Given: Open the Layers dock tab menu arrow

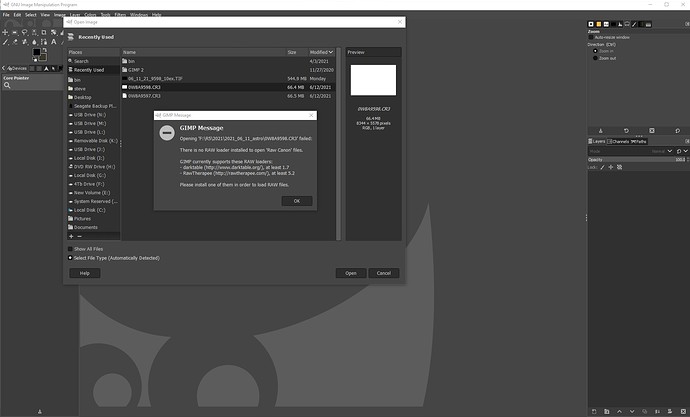Looking at the screenshot, I should [x=687, y=141].
